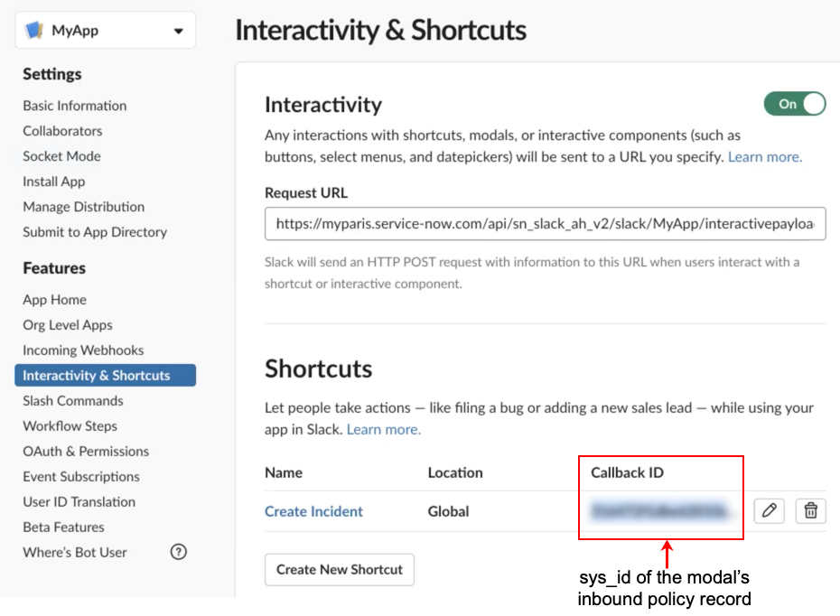840x616 pixels.
Task: Select Install App in sidebar
Action: tap(53, 182)
